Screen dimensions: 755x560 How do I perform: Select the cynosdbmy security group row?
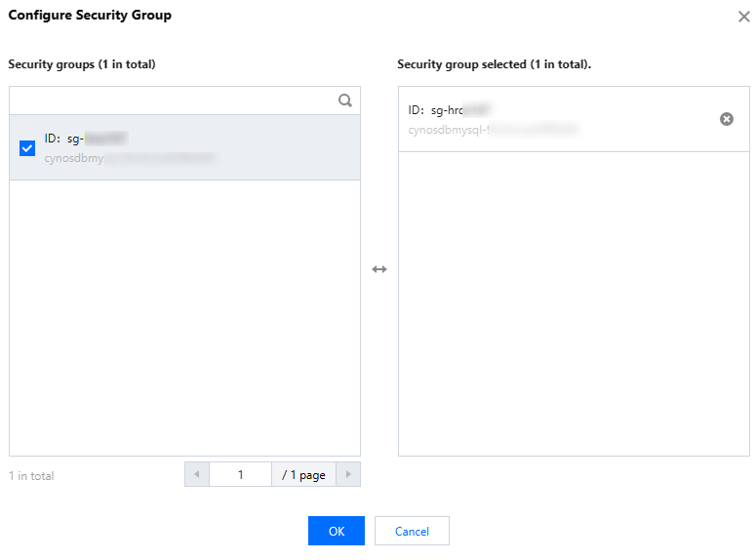point(195,148)
